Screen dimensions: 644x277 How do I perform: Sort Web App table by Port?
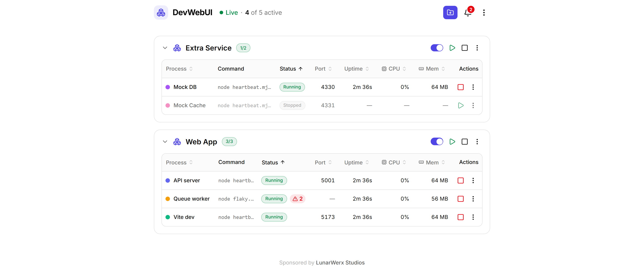323,162
